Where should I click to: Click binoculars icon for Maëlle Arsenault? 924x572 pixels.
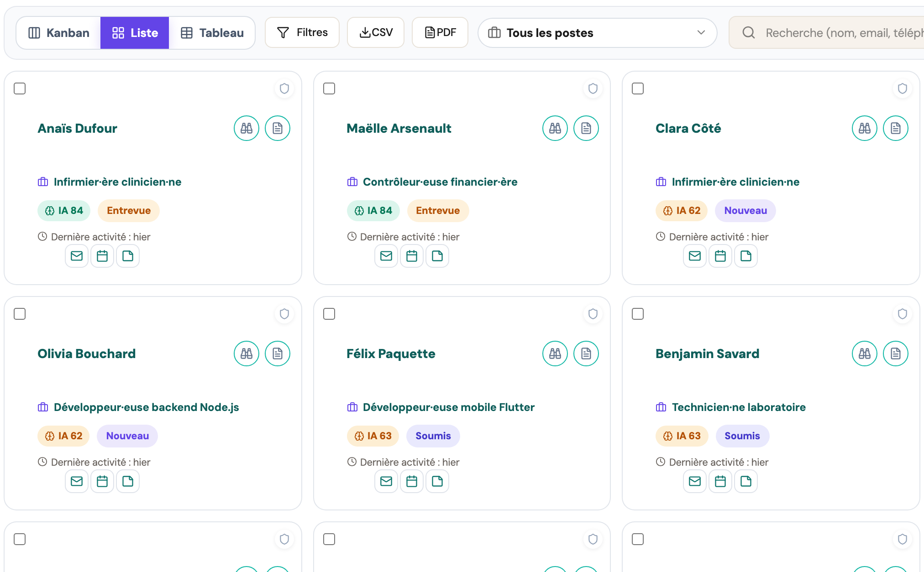click(555, 128)
